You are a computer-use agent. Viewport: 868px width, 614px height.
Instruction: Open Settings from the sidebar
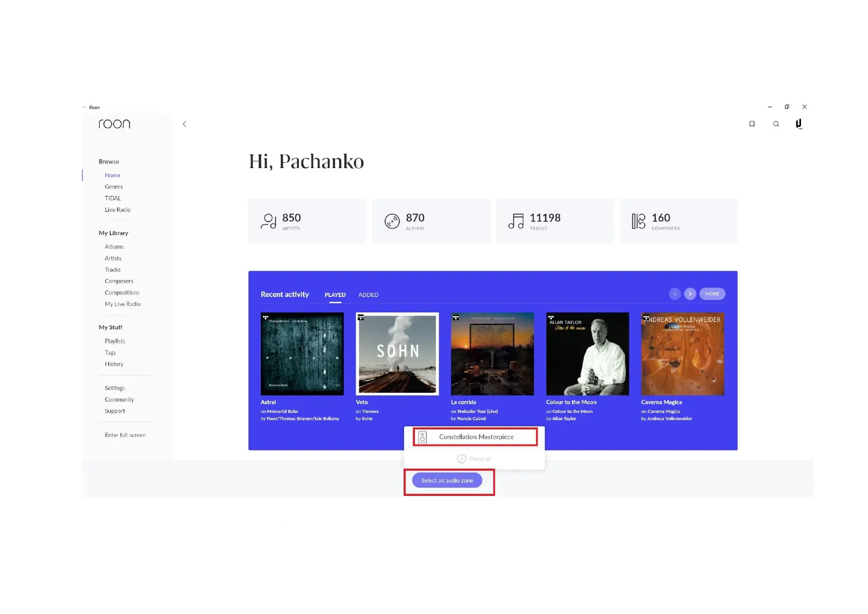pos(115,388)
